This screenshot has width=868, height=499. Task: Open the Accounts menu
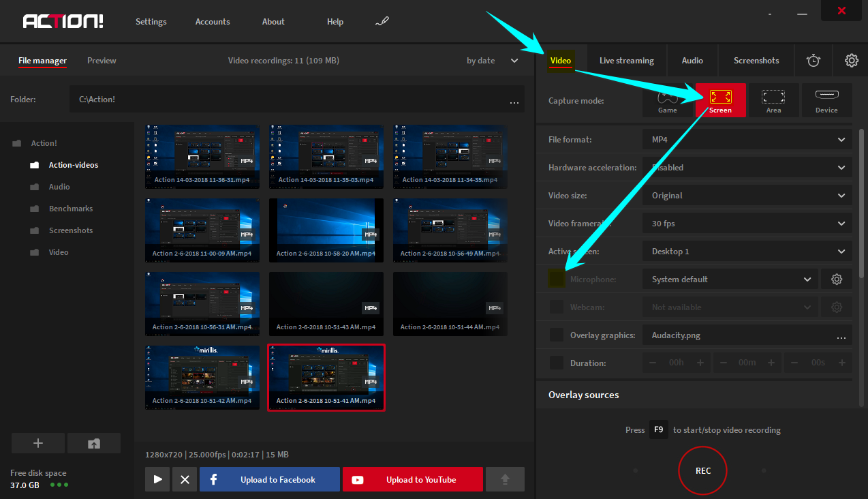[212, 21]
